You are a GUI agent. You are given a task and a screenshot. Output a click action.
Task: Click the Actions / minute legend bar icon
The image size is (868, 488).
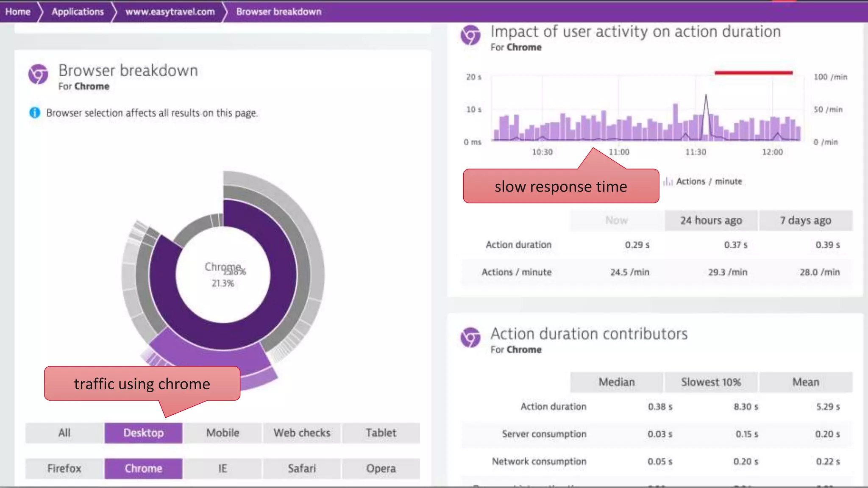coord(668,181)
